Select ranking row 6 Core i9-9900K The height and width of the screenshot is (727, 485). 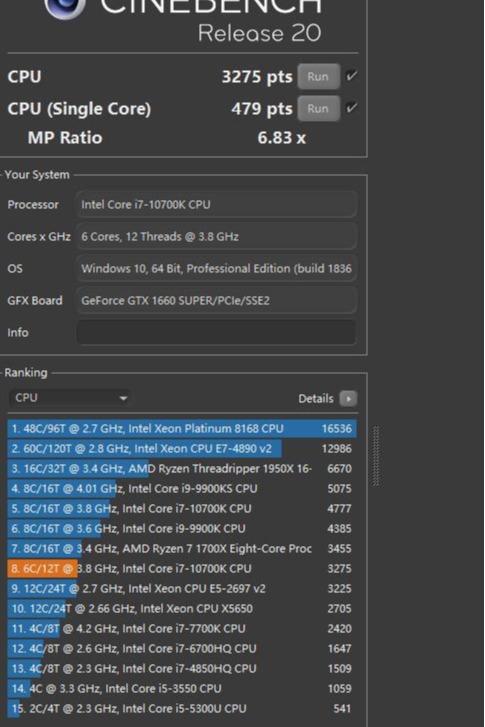tap(182, 528)
